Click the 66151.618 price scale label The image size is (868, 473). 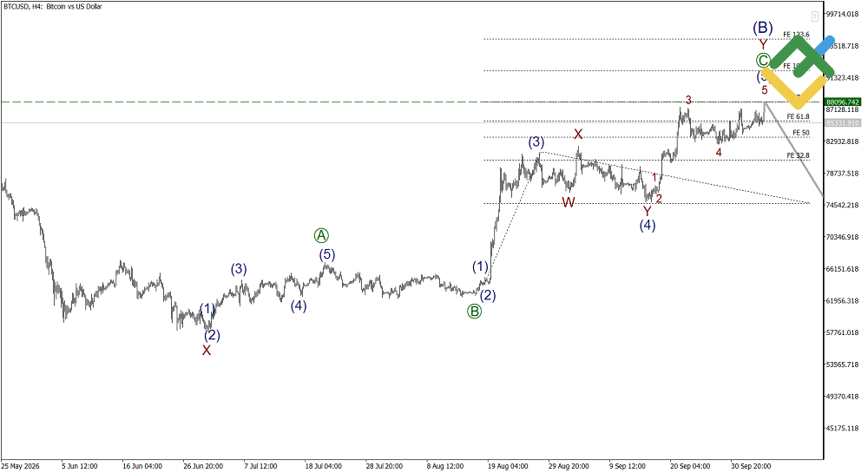[843, 269]
